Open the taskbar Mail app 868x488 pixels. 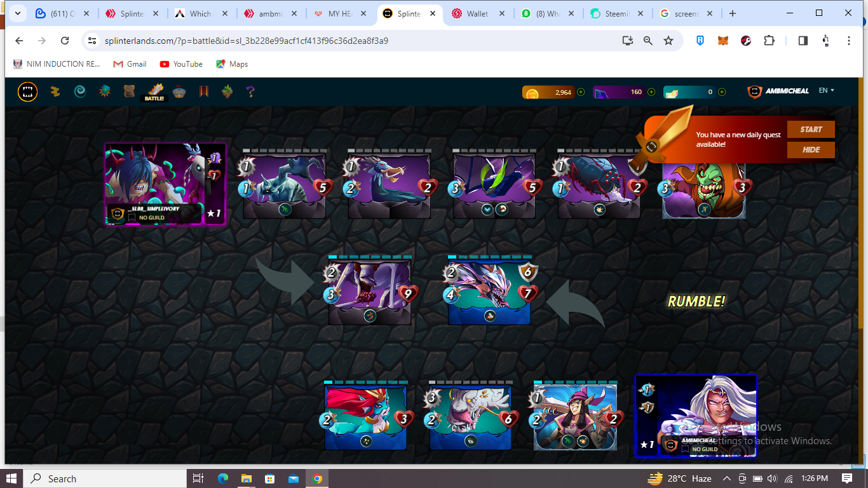click(293, 478)
